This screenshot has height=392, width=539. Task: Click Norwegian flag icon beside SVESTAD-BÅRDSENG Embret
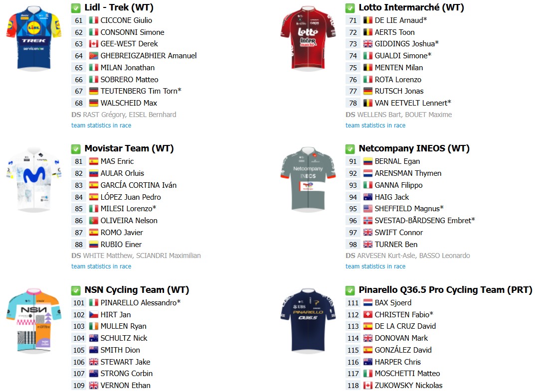pos(368,220)
